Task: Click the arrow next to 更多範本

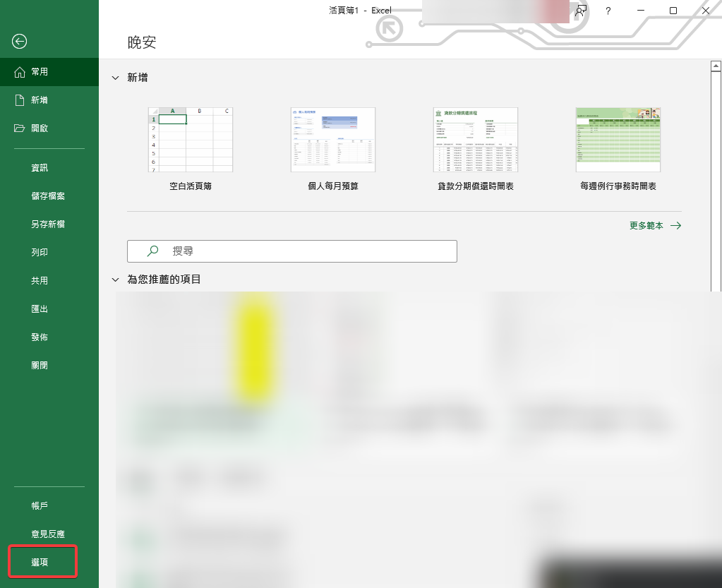Action: pyautogui.click(x=676, y=226)
